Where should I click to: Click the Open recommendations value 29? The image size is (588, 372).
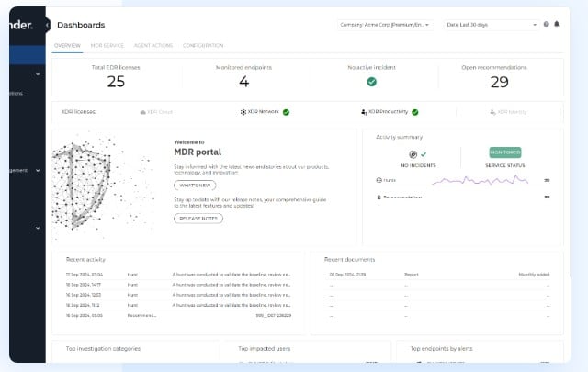pos(500,82)
